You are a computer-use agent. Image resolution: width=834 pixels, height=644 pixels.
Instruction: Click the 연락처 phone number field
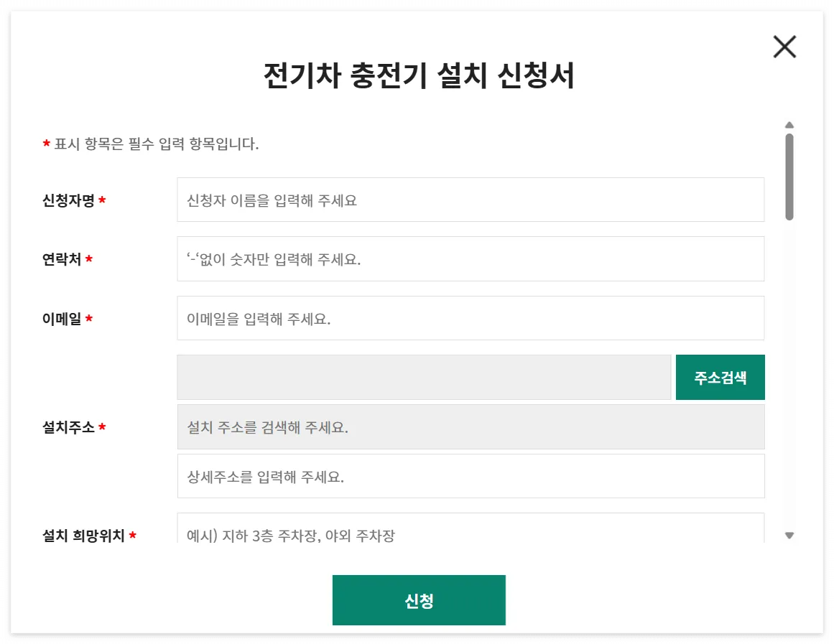click(x=471, y=259)
